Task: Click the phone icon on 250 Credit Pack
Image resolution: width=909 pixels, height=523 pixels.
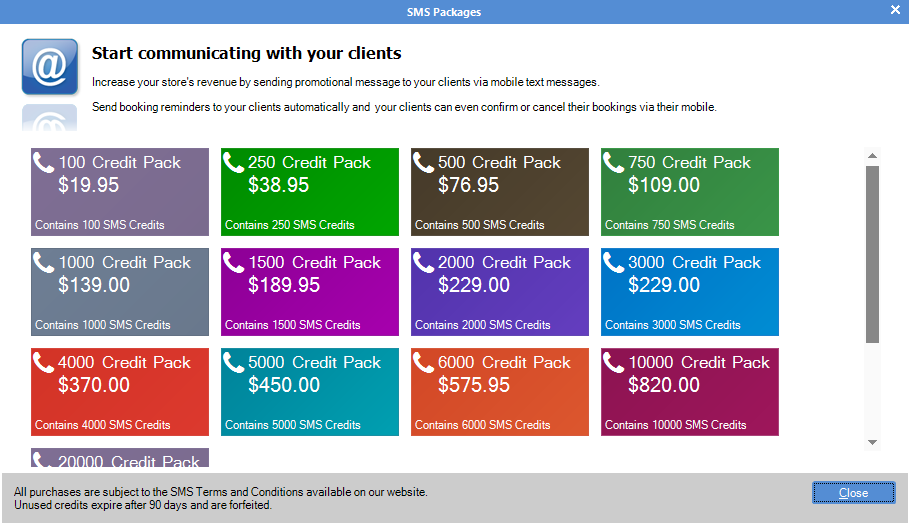Action: (x=234, y=162)
